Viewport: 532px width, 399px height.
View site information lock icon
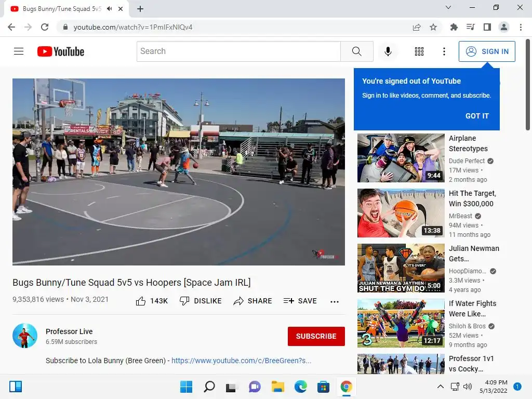click(65, 27)
